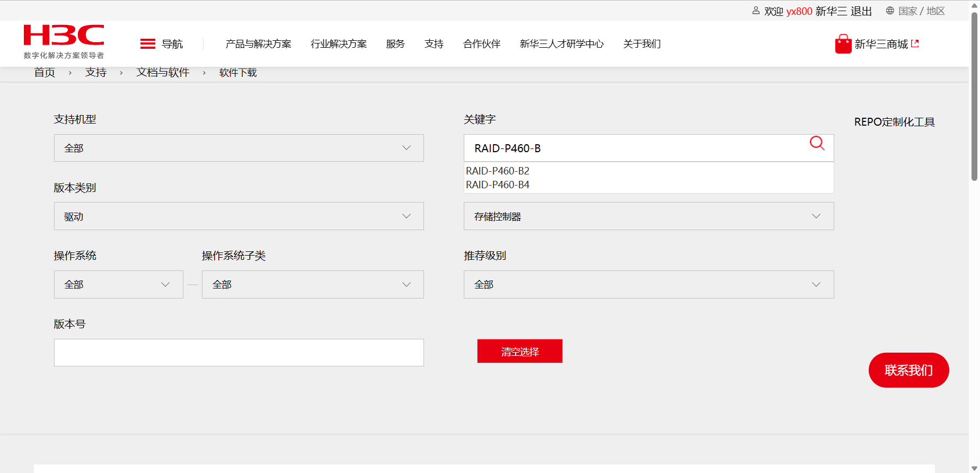The height and width of the screenshot is (473, 980).
Task: Click 文档与软件 in the breadcrumb
Action: click(x=163, y=73)
